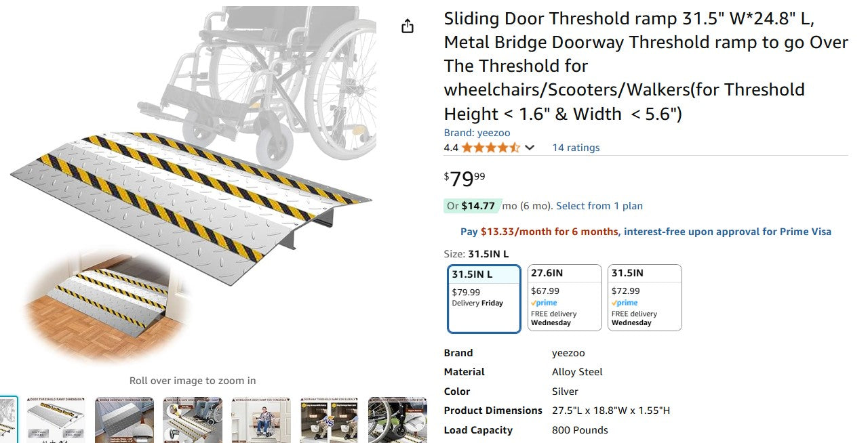The width and height of the screenshot is (868, 443).
Task: Click the $14.77 monthly payment badge
Action: coord(472,206)
